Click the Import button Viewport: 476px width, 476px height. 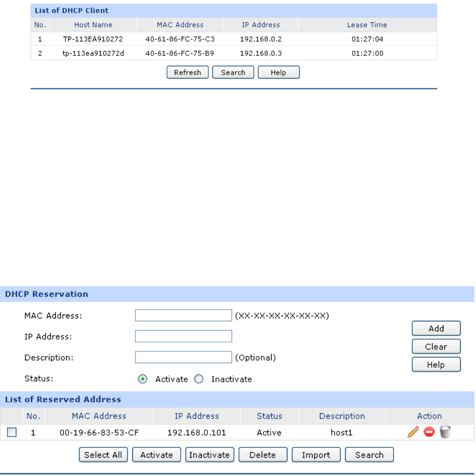(x=316, y=455)
